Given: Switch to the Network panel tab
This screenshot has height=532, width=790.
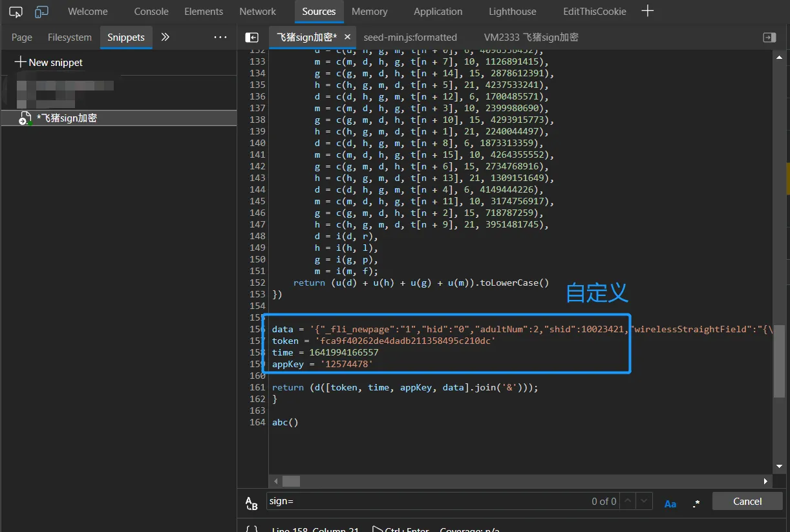Looking at the screenshot, I should (257, 12).
